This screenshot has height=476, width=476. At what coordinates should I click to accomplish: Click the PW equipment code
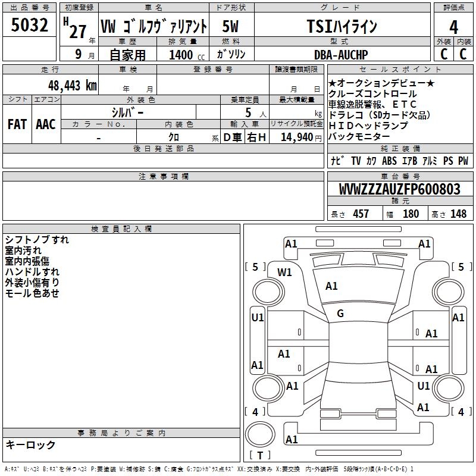[x=464, y=161]
